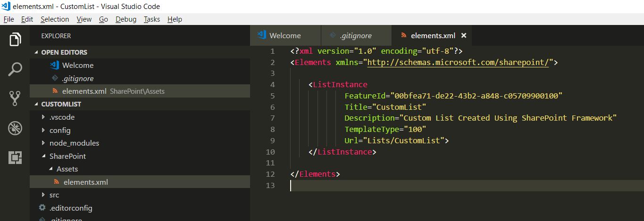Select .gitignore in Open Editors list
This screenshot has width=644, height=221.
pos(140,78)
